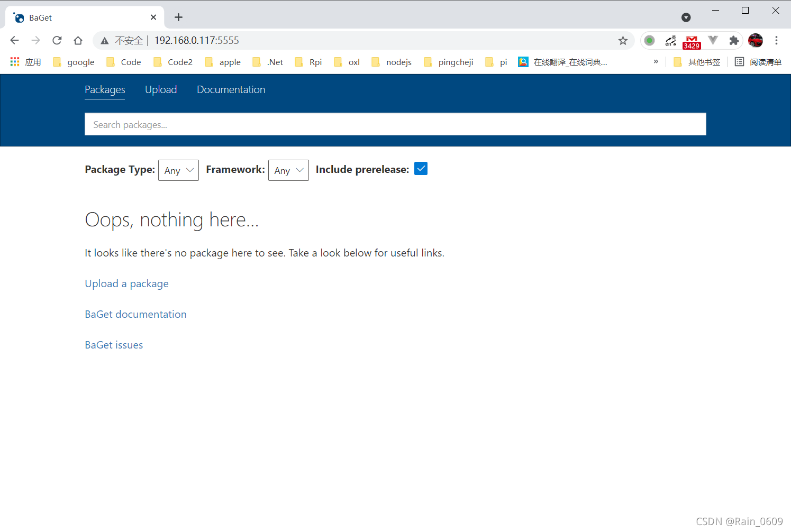Open the pi bookmark folder
Viewport: 791px width, 532px height.
click(496, 62)
